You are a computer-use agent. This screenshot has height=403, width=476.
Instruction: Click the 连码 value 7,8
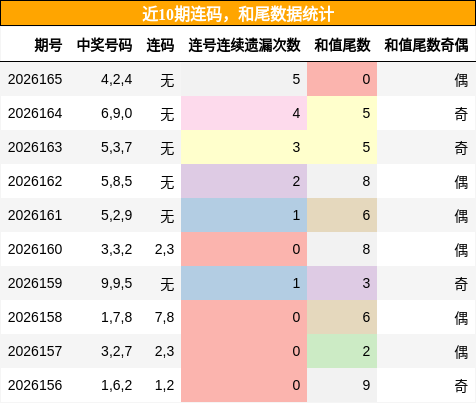point(164,318)
